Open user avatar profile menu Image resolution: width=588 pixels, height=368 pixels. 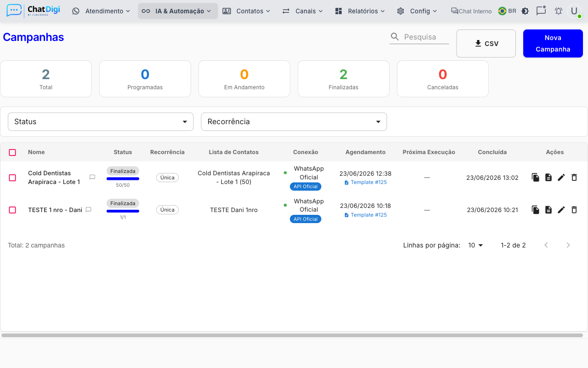[x=574, y=11]
